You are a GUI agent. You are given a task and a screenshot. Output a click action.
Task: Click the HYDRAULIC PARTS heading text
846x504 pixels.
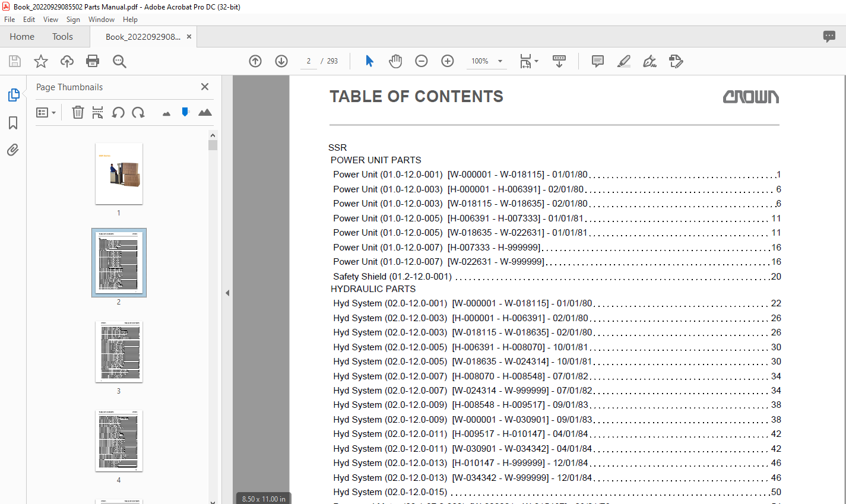pos(373,289)
